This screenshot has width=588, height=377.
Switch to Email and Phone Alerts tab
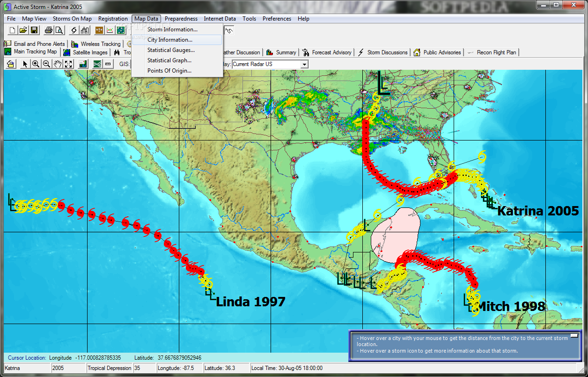pyautogui.click(x=35, y=44)
